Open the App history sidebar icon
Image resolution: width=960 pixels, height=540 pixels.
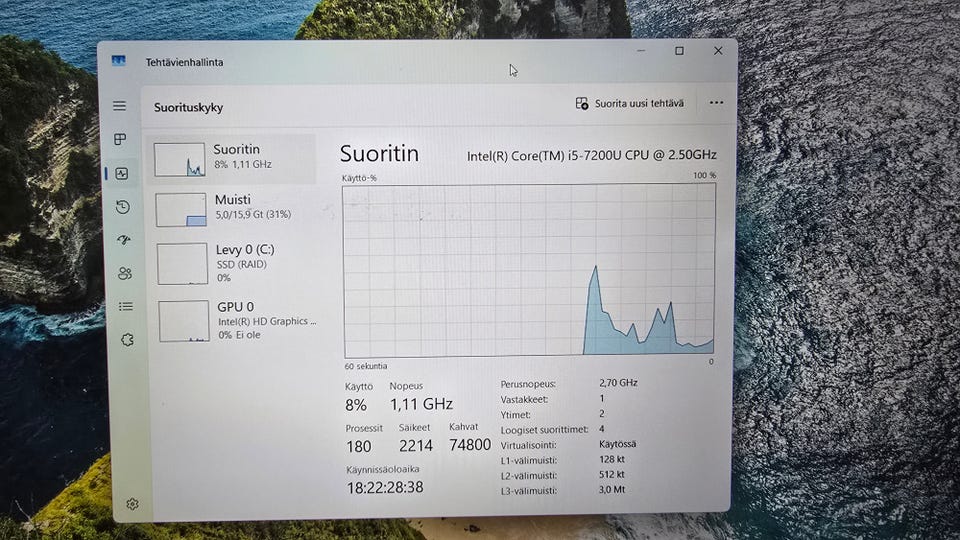coord(123,207)
